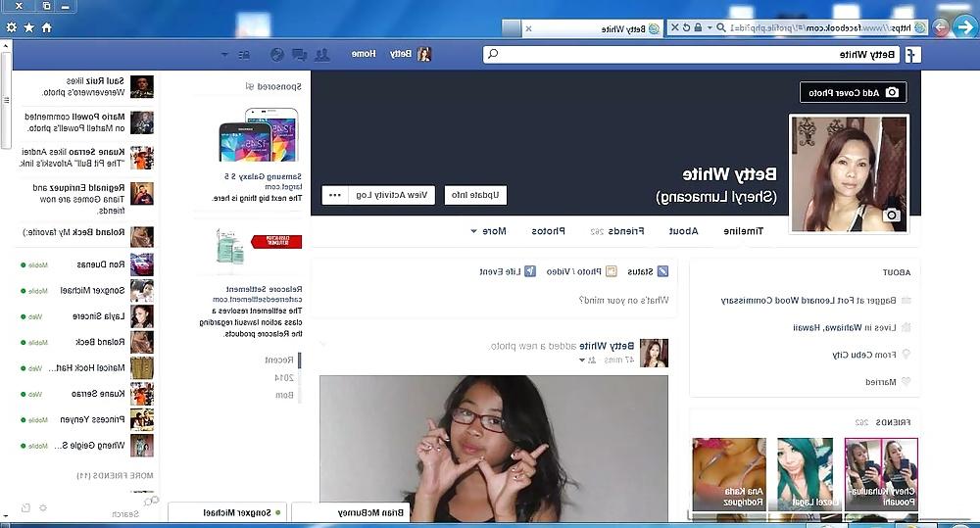Viewport: 980px width, 528px height.
Task: Open the address bar dropdown arrow
Action: click(x=710, y=27)
